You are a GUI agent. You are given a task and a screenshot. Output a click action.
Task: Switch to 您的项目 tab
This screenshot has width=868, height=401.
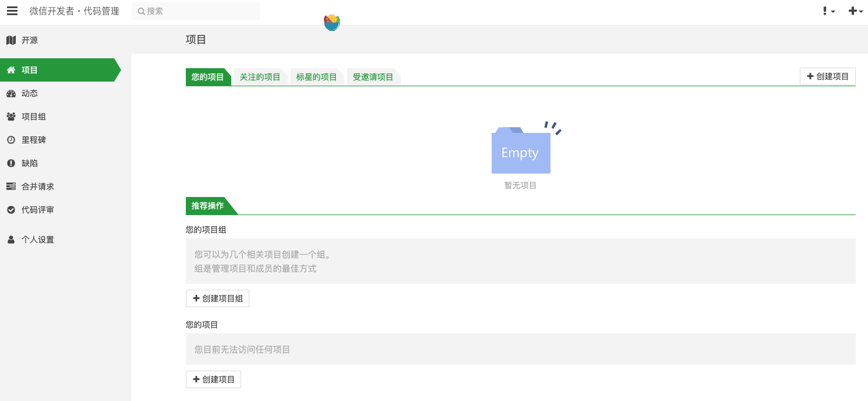pyautogui.click(x=208, y=77)
